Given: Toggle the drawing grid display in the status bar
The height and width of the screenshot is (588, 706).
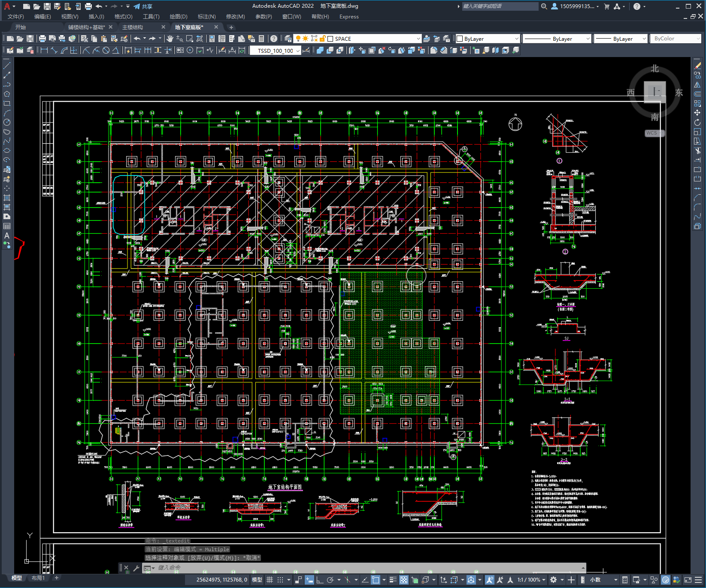Looking at the screenshot, I should click(x=270, y=580).
